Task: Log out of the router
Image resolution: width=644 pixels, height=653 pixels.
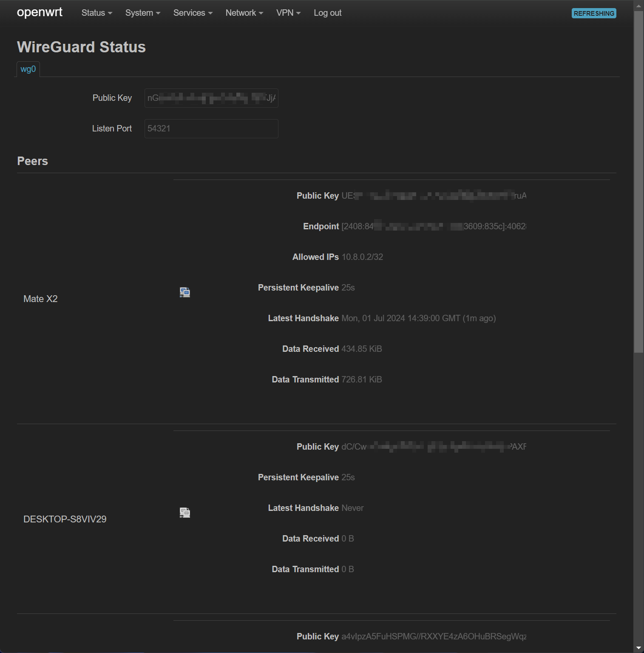Action: point(327,13)
